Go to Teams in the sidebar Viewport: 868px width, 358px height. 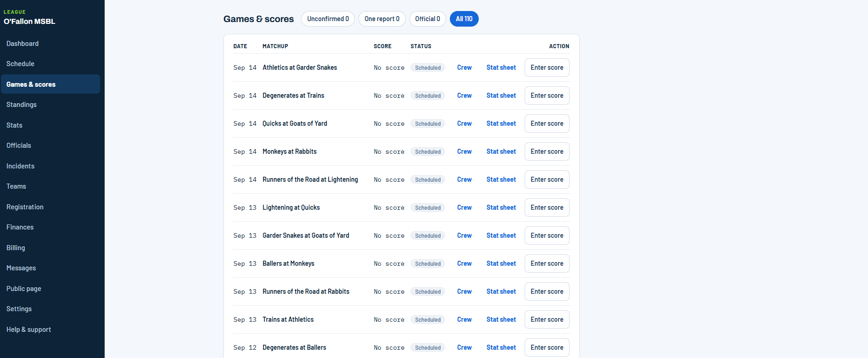point(50,186)
